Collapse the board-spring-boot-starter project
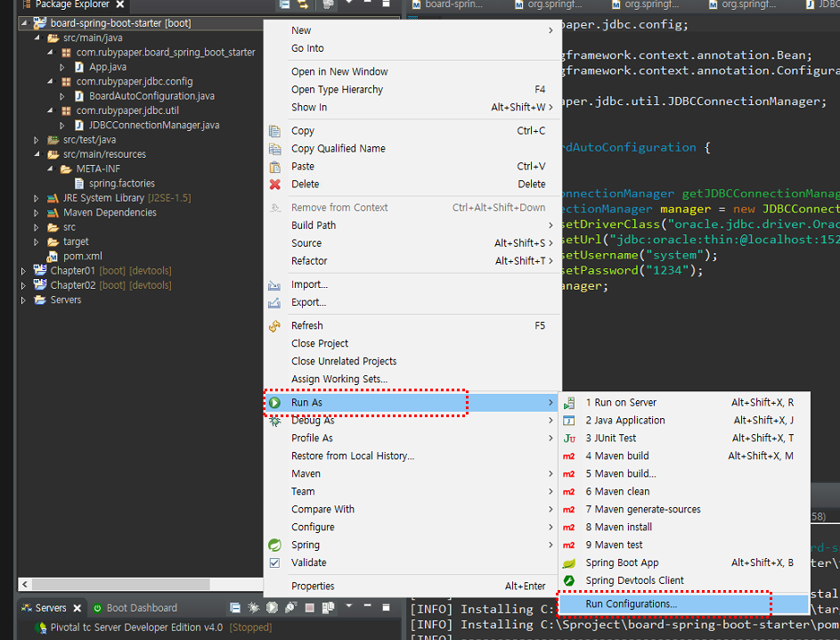 click(x=23, y=23)
